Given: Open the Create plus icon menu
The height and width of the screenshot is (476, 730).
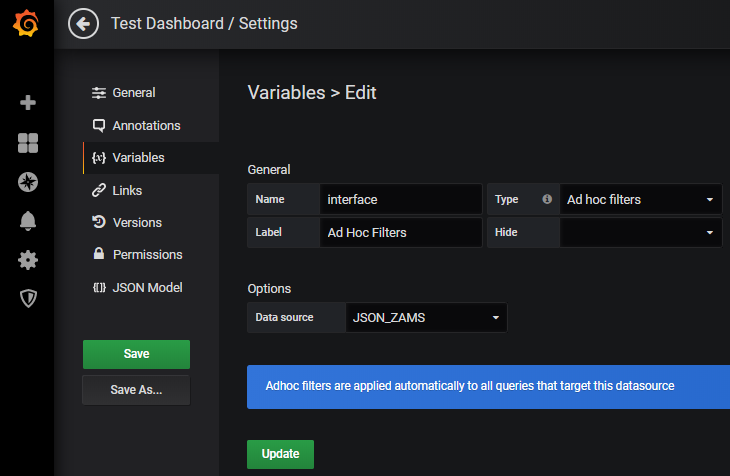Looking at the screenshot, I should pos(28,102).
